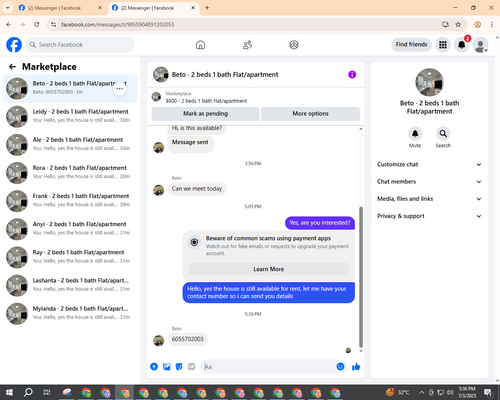This screenshot has width=500, height=400.
Task: Click 'Yes, are you interested?' message bubble
Action: [320, 223]
